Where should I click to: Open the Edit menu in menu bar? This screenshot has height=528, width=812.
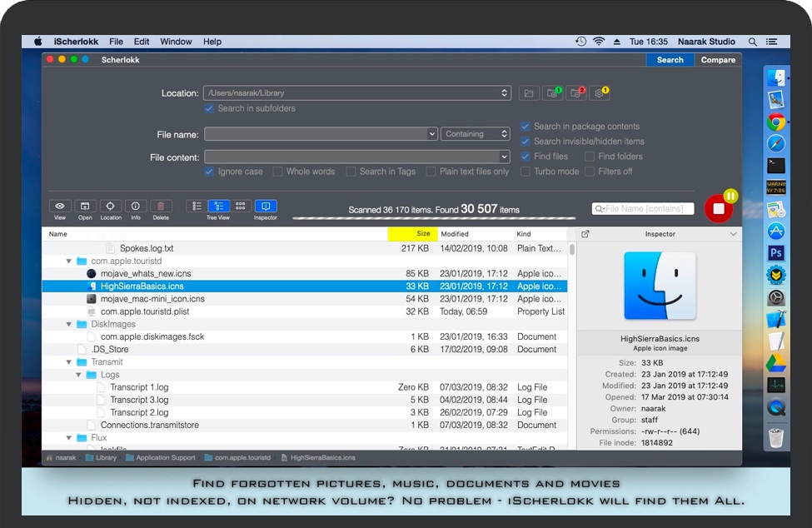point(142,42)
